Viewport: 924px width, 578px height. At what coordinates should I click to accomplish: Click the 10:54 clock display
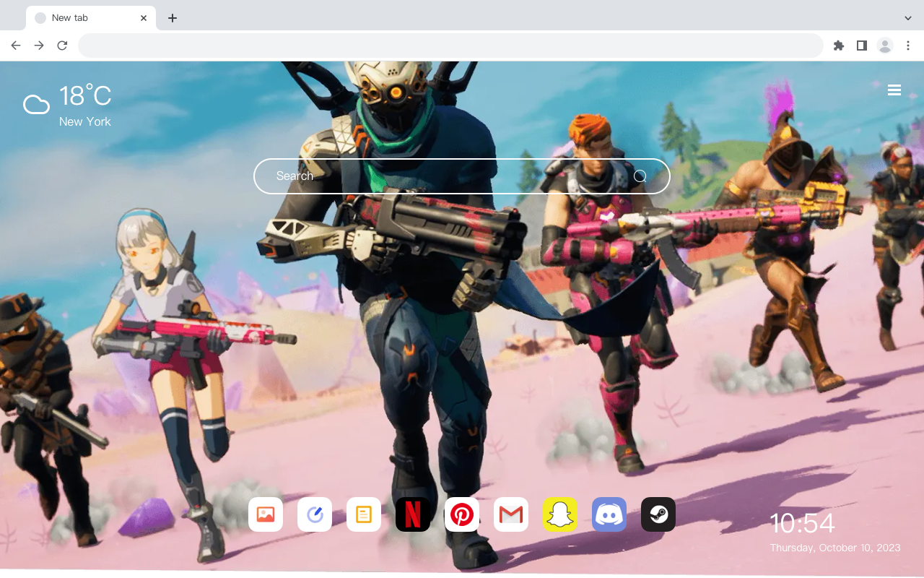pyautogui.click(x=802, y=524)
